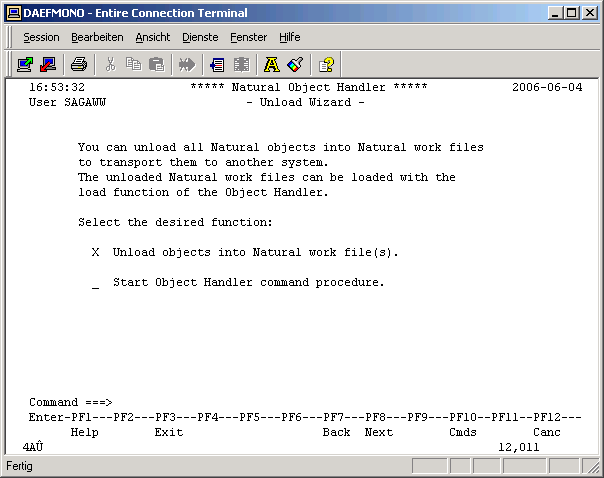Click the disconnect session toolbar icon

(49, 64)
